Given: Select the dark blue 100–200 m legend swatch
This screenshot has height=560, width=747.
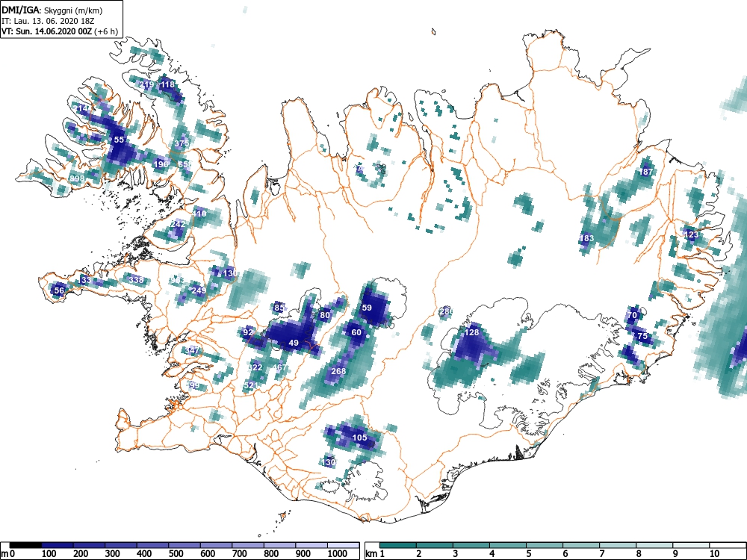Looking at the screenshot, I should click(58, 545).
